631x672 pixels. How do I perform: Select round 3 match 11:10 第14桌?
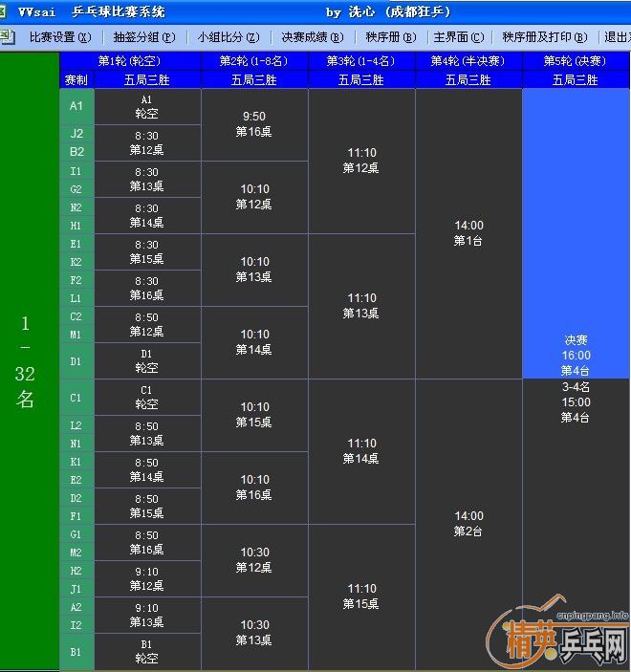click(x=361, y=451)
